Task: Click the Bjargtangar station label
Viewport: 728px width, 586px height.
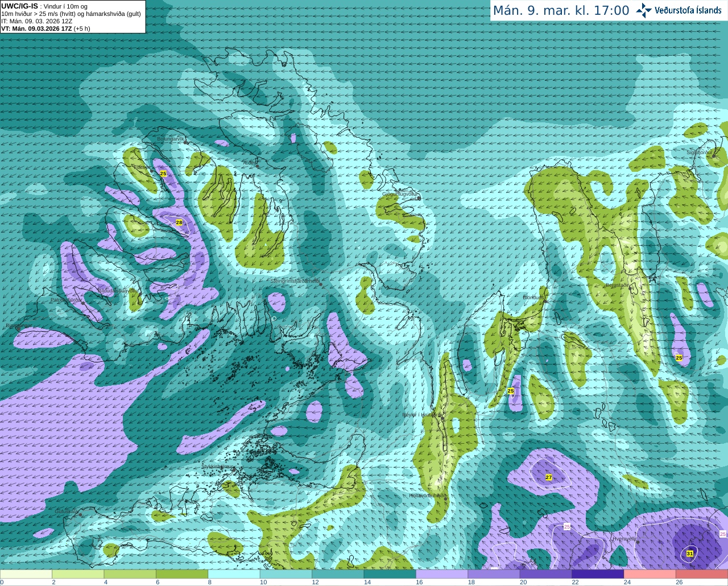Action: pyautogui.click(x=19, y=326)
